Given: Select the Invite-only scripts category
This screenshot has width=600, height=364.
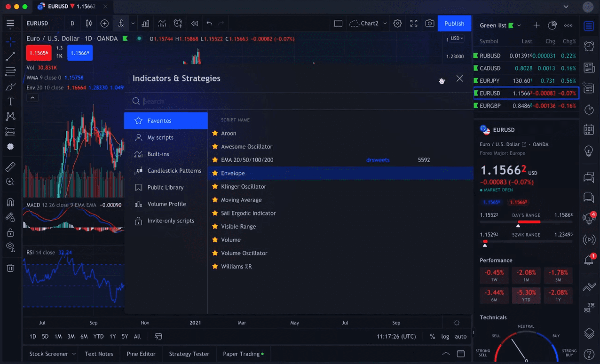Looking at the screenshot, I should [x=166, y=221].
